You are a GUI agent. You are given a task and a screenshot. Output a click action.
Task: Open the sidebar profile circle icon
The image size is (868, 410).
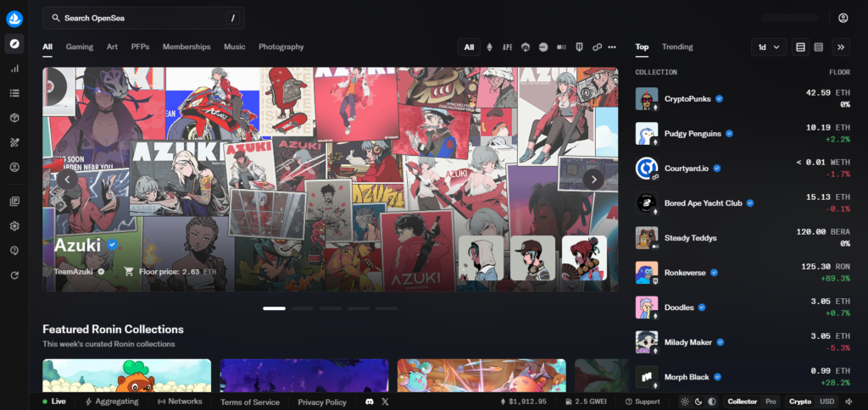pyautogui.click(x=14, y=167)
